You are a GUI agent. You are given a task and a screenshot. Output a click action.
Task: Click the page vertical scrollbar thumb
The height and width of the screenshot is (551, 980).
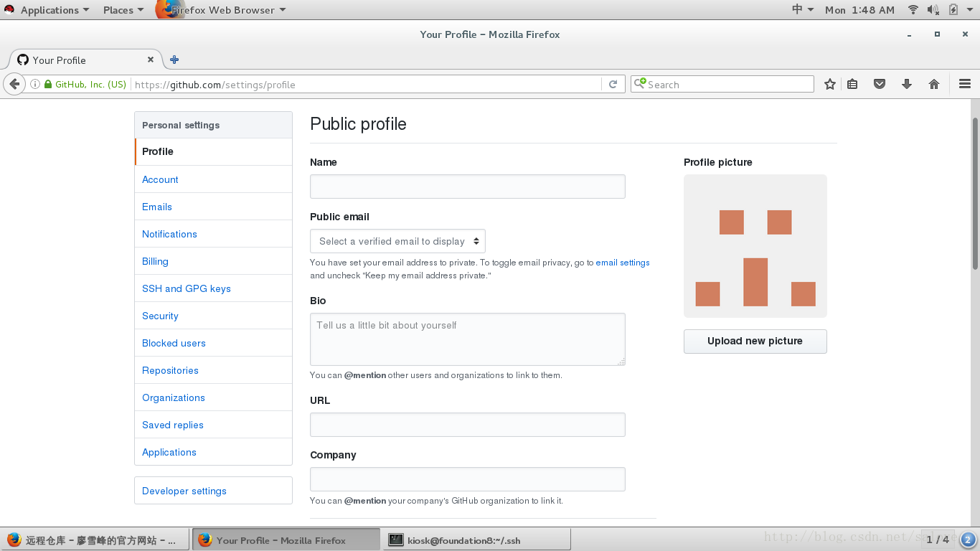click(975, 194)
